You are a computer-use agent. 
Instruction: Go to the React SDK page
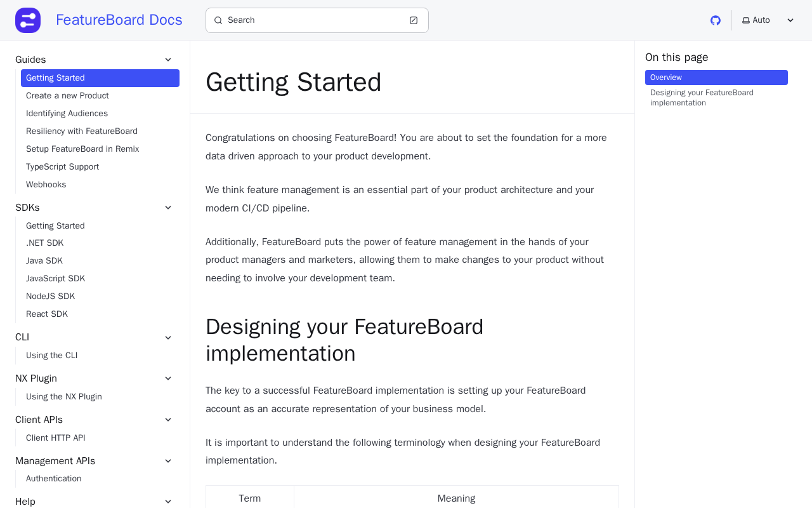47,314
